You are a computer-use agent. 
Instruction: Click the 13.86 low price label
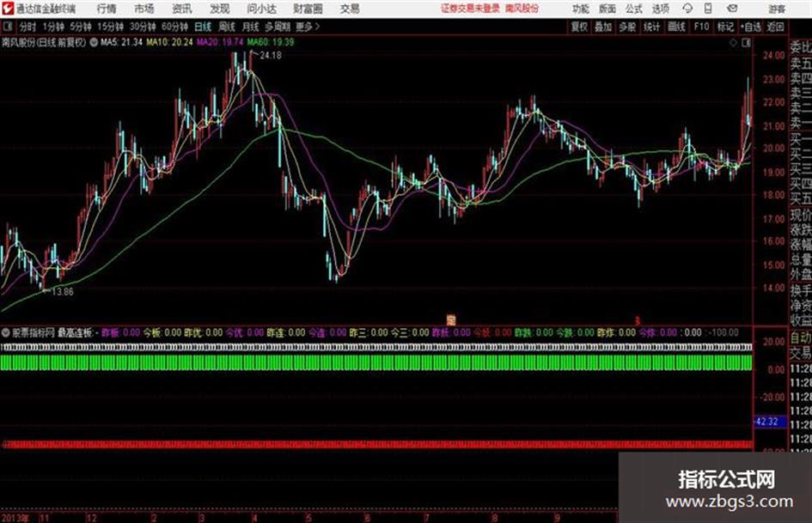tap(63, 291)
